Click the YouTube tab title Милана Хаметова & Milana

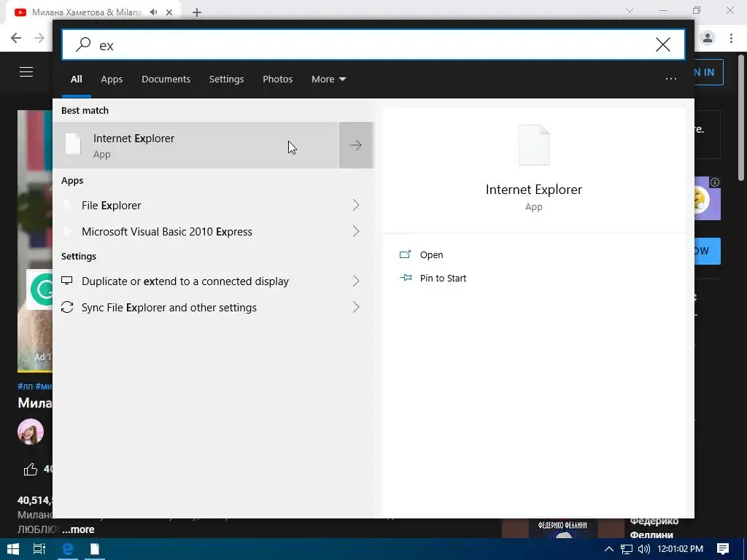pyautogui.click(x=87, y=12)
